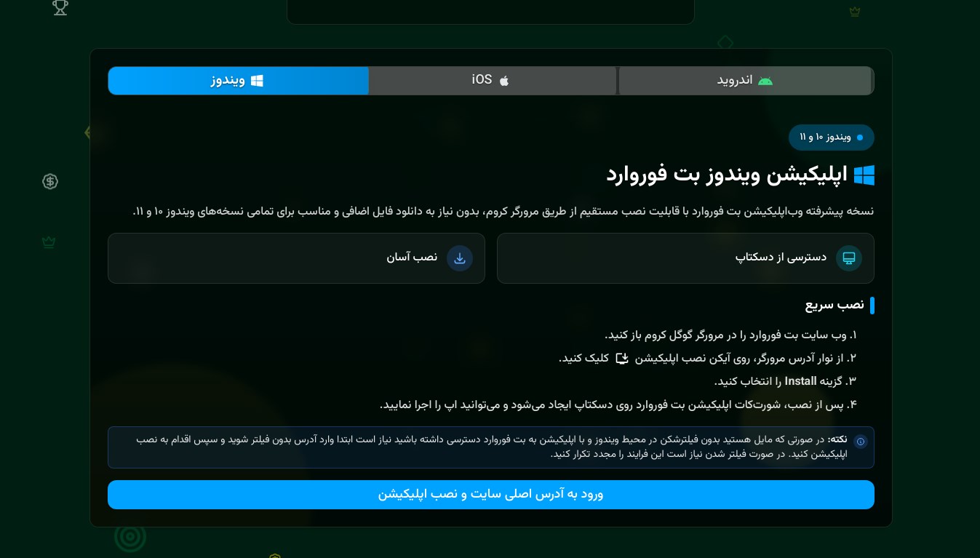Click the install app icon in step ۲

pyautogui.click(x=622, y=358)
